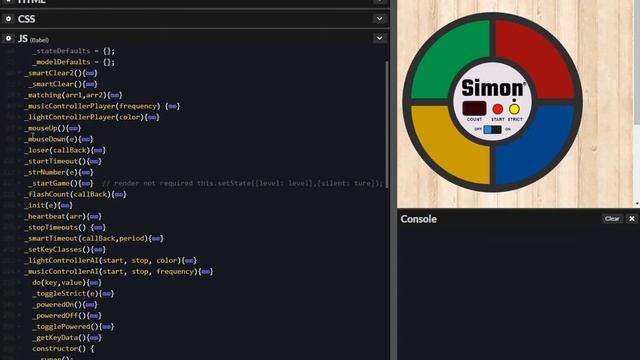
Task: Expand folded body of _poweredOn()
Action: (90, 304)
